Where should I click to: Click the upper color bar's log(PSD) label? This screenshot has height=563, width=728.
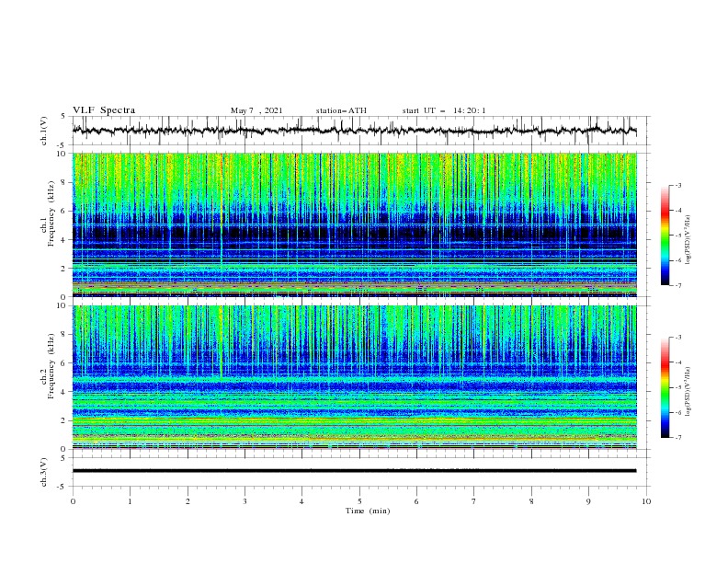pyautogui.click(x=688, y=240)
